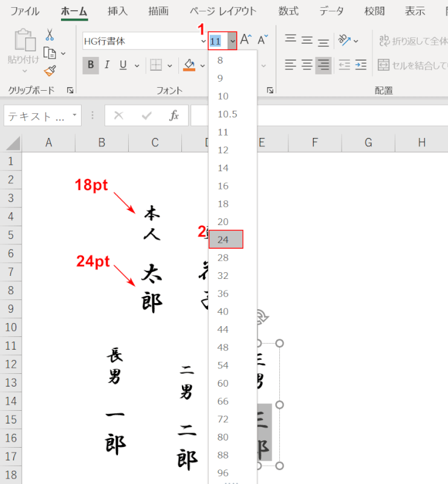The image size is (448, 484).
Task: Open the borders dropdown arrow
Action: (x=170, y=65)
